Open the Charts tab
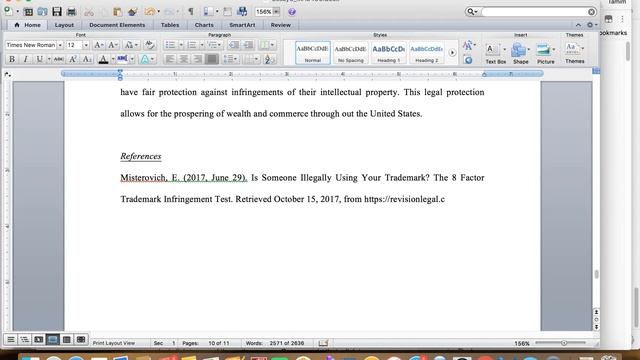Screen dimensions: 640x360 [204, 25]
